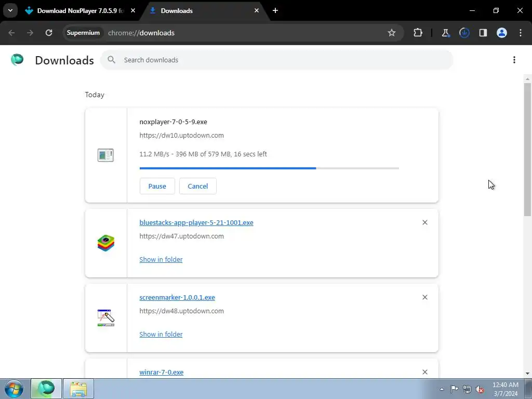Viewport: 532px width, 399px height.
Task: Show bluestacks file in folder
Action: pos(161,260)
